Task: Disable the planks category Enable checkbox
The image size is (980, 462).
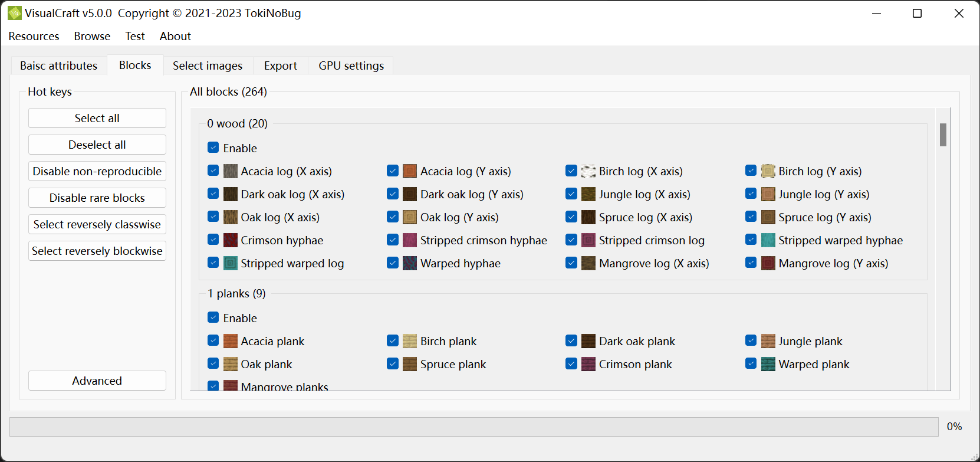Action: coord(213,317)
